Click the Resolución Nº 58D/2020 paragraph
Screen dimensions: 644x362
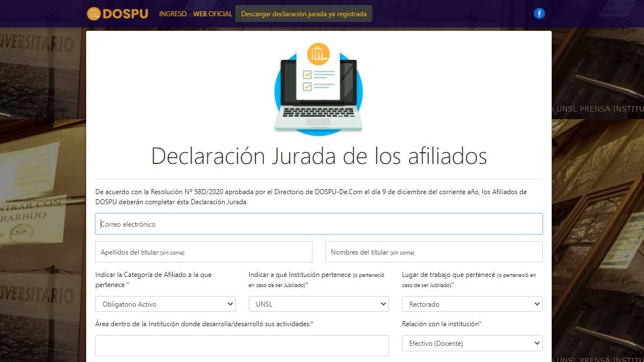311,197
